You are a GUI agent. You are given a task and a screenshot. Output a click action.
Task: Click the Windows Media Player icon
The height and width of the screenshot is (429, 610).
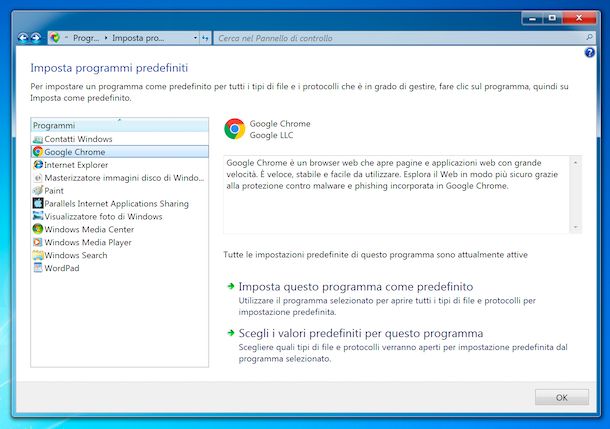[x=38, y=242]
